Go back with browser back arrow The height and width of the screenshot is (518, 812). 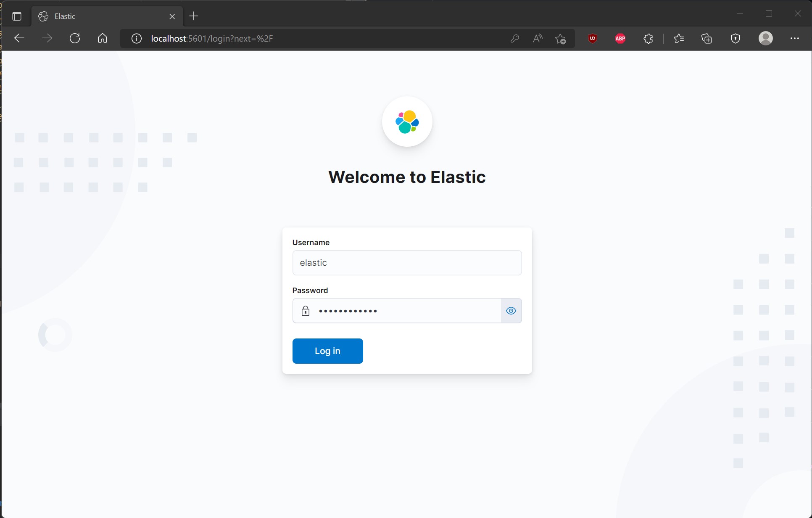(x=19, y=39)
